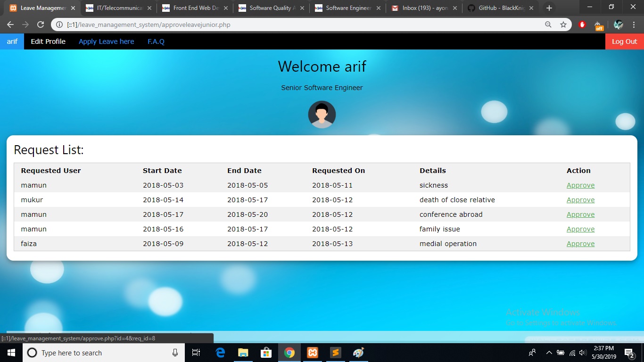Open Chrome's three-dot settings menu
This screenshot has width=644, height=362.
[634, 25]
